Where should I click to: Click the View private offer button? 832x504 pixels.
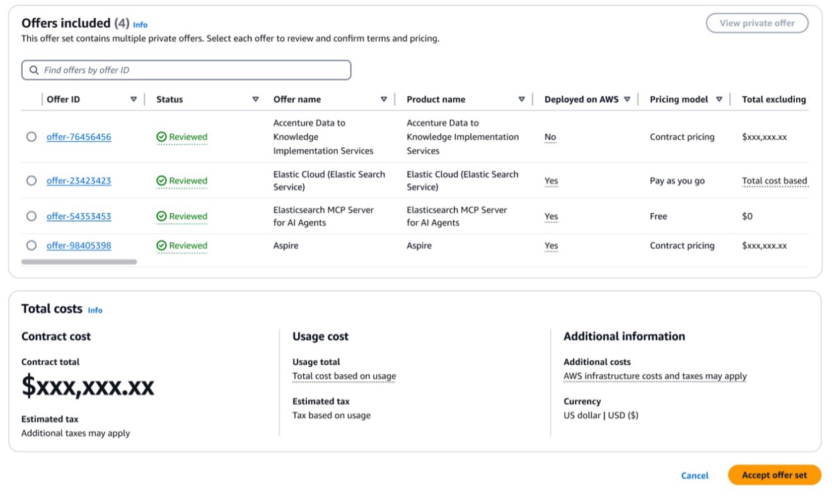tap(756, 23)
